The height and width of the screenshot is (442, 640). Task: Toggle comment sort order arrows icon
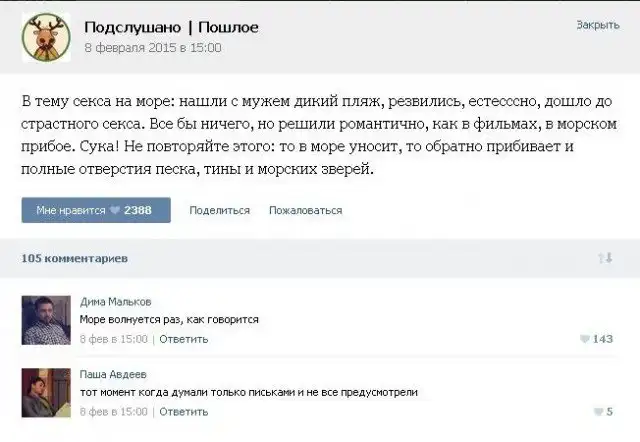click(x=604, y=258)
